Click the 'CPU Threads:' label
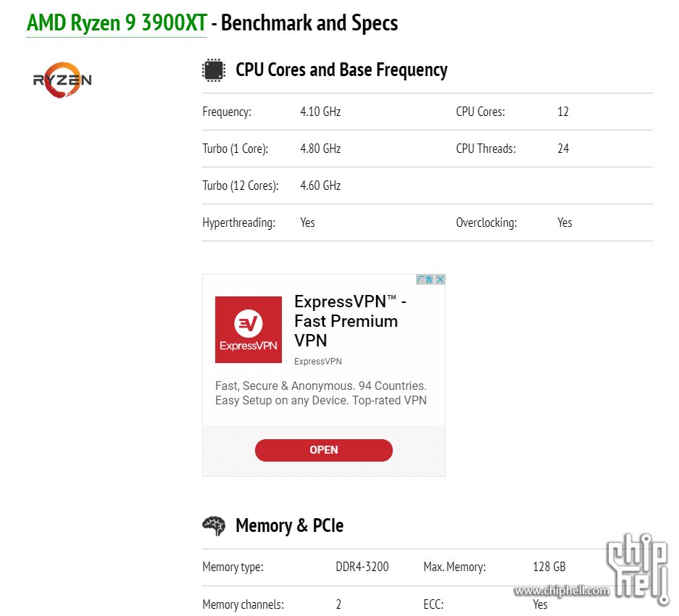The height and width of the screenshot is (616, 679). (486, 149)
